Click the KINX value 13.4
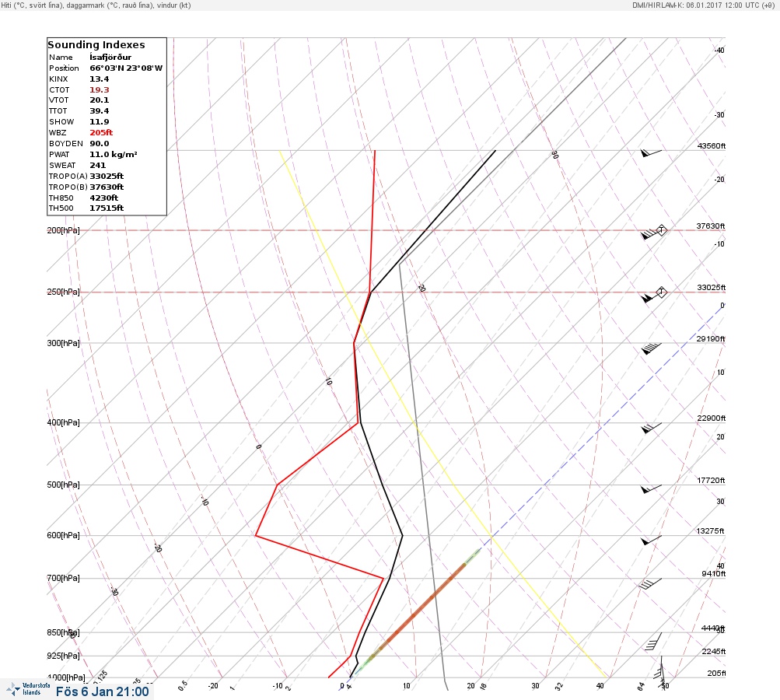This screenshot has height=700, width=780. point(100,79)
